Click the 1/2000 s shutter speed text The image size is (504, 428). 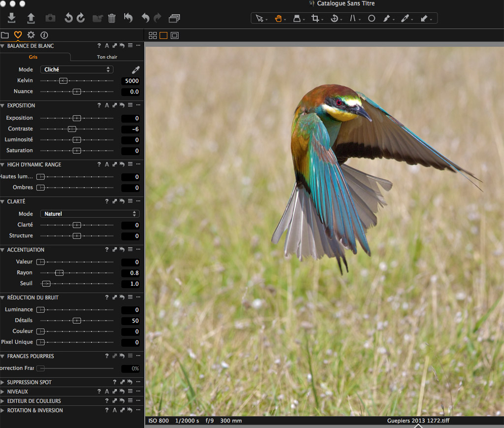pyautogui.click(x=187, y=421)
